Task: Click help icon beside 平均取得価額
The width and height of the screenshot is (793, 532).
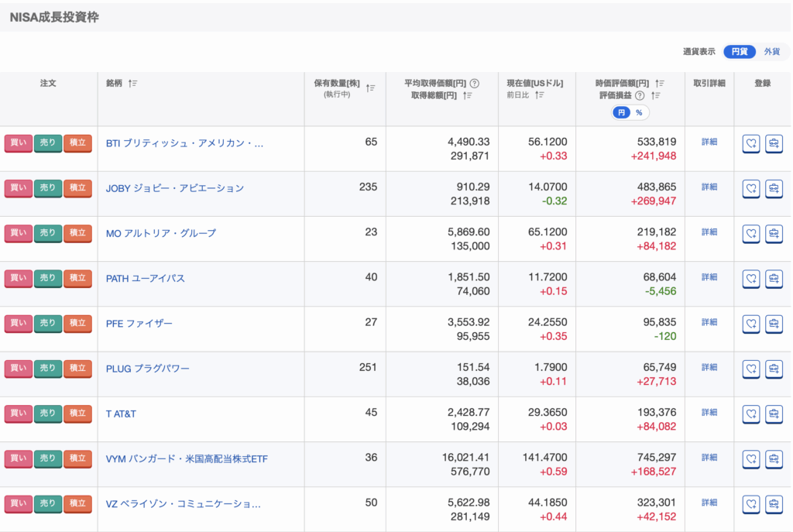Action: coord(475,84)
